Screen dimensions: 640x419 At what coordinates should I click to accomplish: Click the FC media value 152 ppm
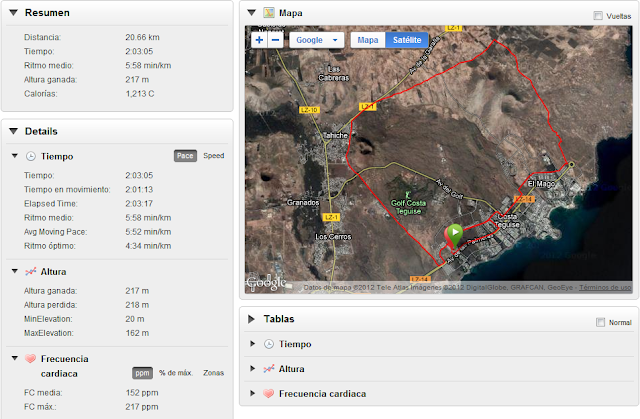coord(142,393)
